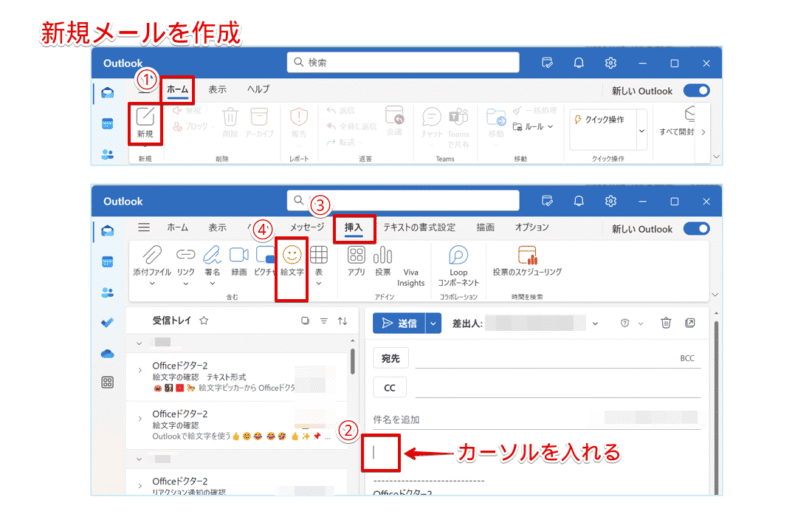Select 表示 tab in upper window

pyautogui.click(x=217, y=89)
